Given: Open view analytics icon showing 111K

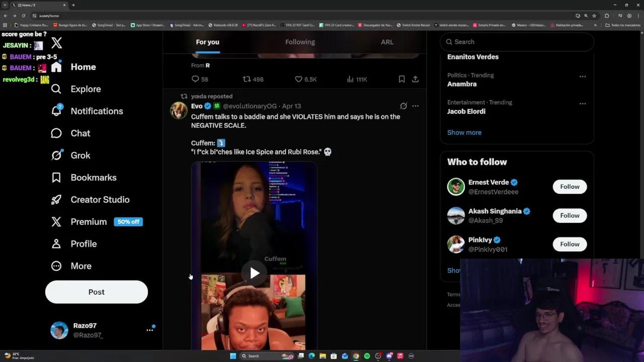Looking at the screenshot, I should tap(351, 79).
